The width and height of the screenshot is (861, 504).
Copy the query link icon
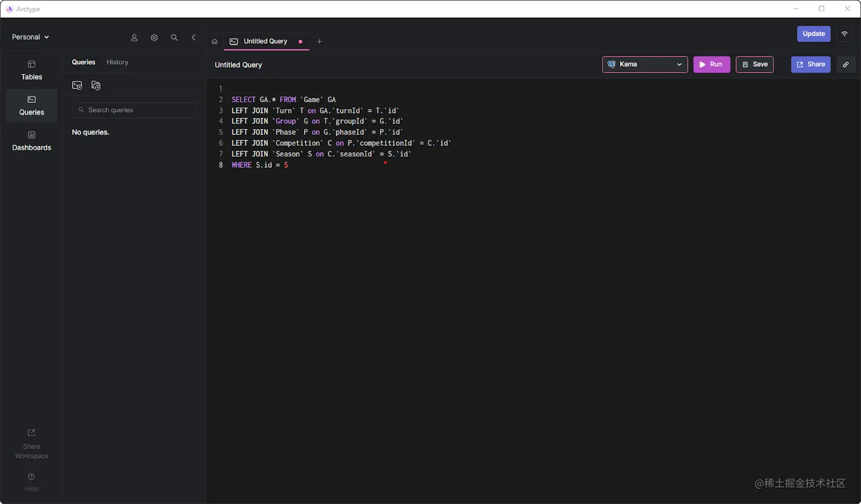click(x=846, y=64)
